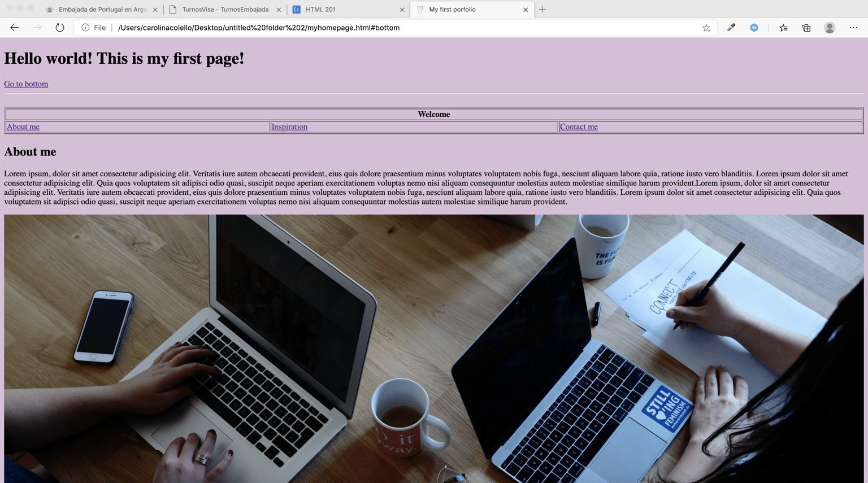Click the HTML 201 tab favicon
This screenshot has width=868, height=483.
tap(297, 10)
